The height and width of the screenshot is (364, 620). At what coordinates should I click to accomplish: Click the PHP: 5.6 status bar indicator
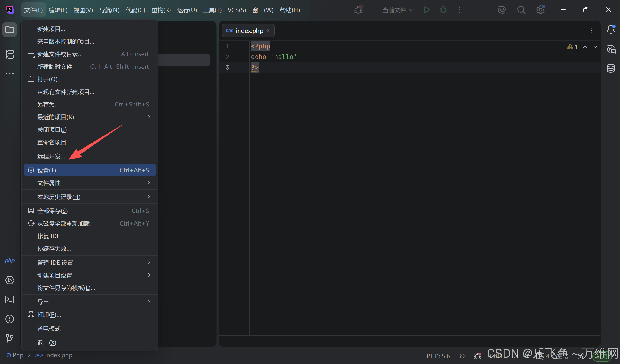tap(438, 356)
